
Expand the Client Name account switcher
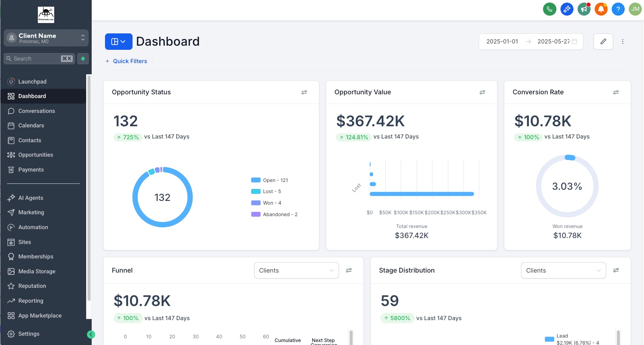coord(46,38)
